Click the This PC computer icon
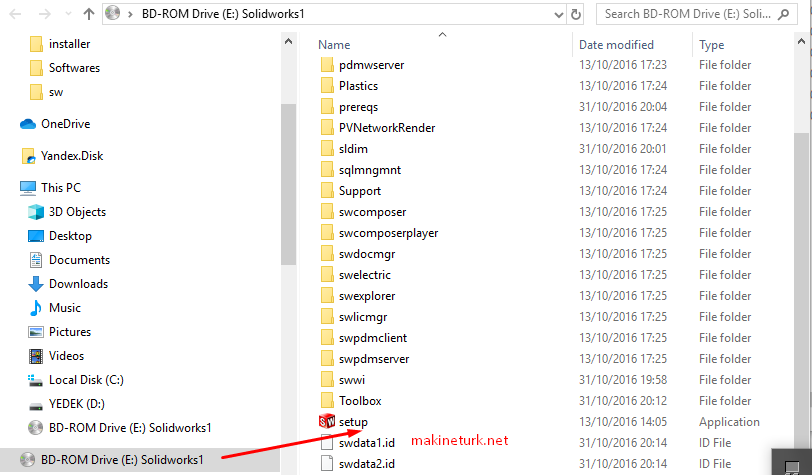Viewport: 812px width, 475px height. pos(28,188)
